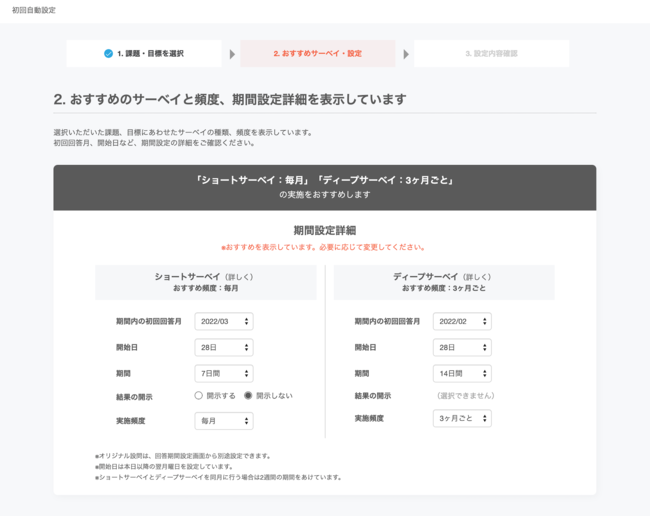Screen dimensions: 650x517
Task: Open ディープサーベイ 実施頻度 3ヶ月ごと dropdown
Action: (x=462, y=419)
